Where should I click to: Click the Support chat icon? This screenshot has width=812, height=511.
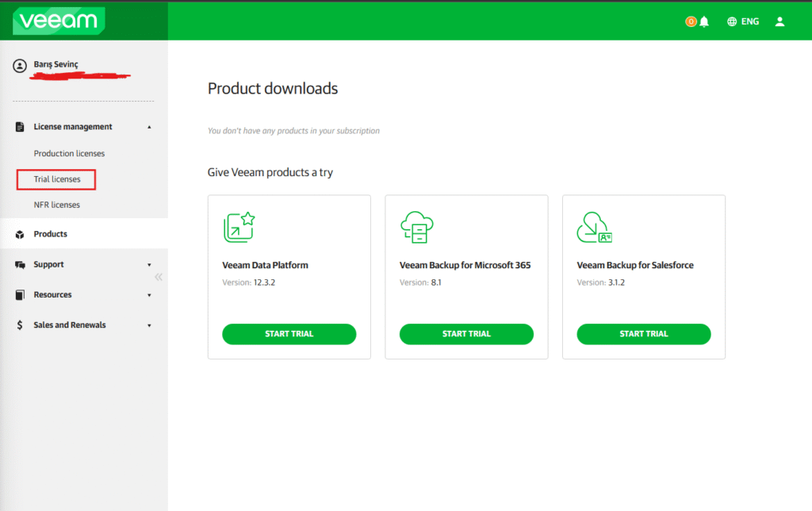[x=20, y=265]
